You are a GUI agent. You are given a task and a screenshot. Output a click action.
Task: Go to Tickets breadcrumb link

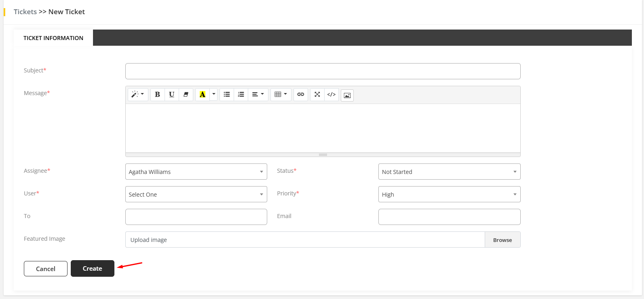(x=25, y=12)
